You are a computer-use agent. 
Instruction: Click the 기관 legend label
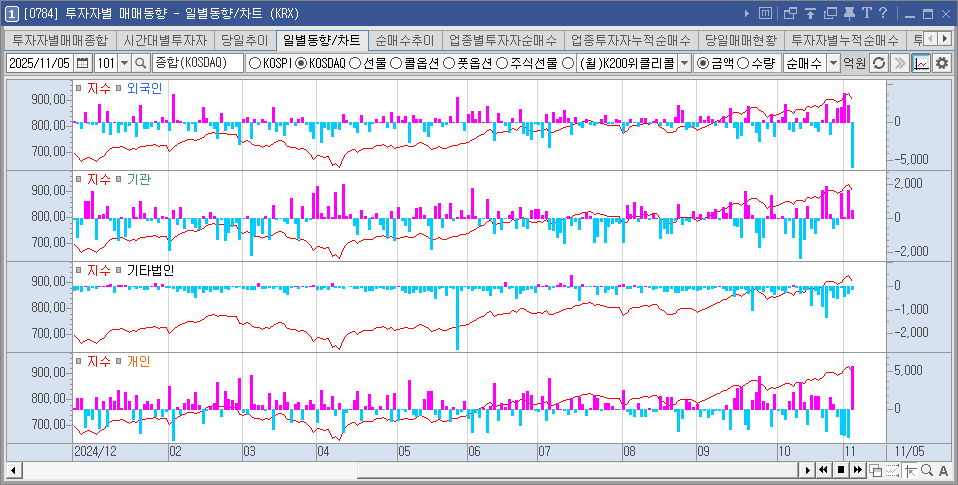[139, 179]
